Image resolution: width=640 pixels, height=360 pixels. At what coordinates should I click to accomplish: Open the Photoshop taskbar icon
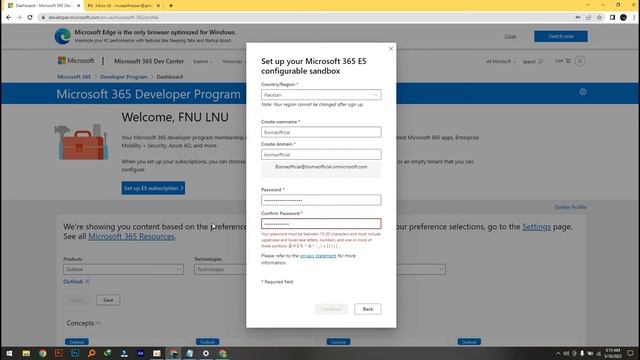click(x=75, y=353)
